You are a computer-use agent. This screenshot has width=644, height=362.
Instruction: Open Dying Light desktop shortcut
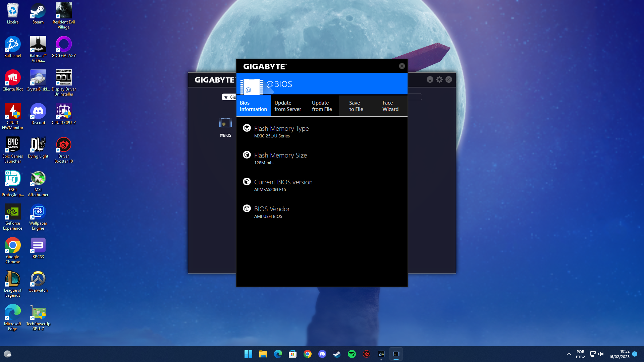point(38,147)
